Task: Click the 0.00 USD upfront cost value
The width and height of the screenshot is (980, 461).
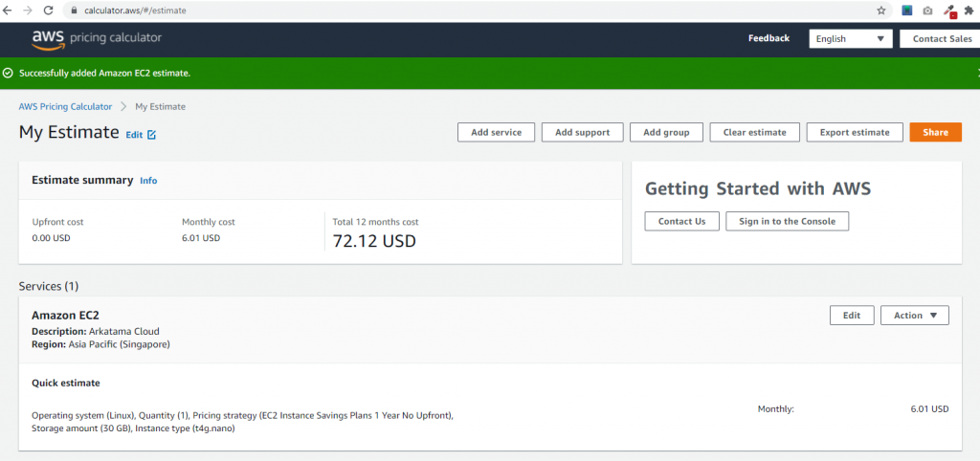Action: (x=51, y=238)
